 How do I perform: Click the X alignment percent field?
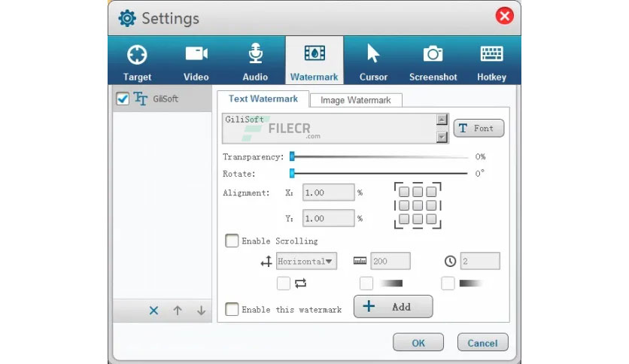[x=329, y=193]
